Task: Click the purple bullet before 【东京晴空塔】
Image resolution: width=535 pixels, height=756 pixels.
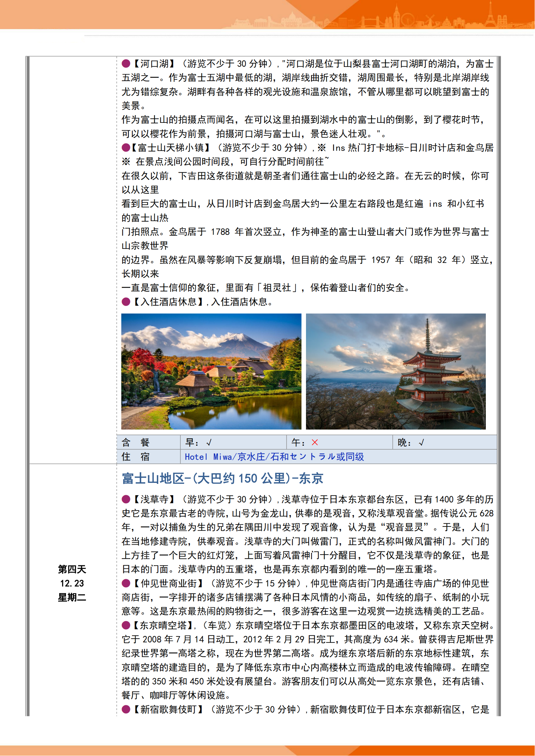Action: (126, 625)
